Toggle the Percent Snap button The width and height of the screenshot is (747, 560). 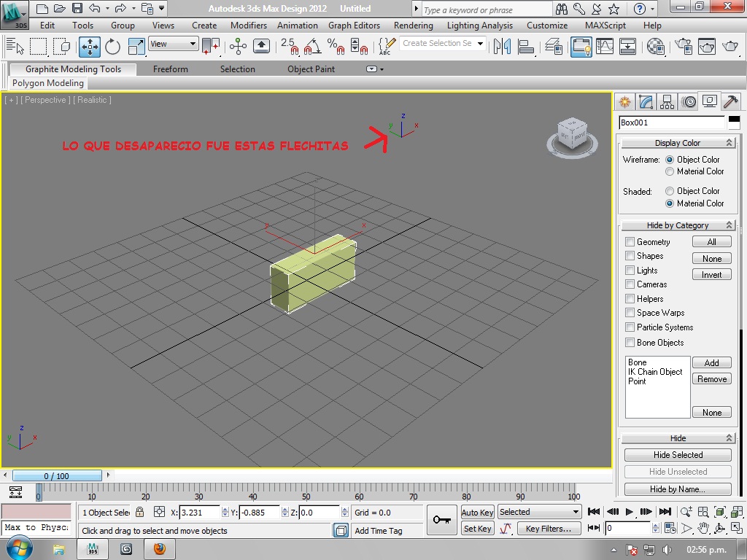[336, 47]
